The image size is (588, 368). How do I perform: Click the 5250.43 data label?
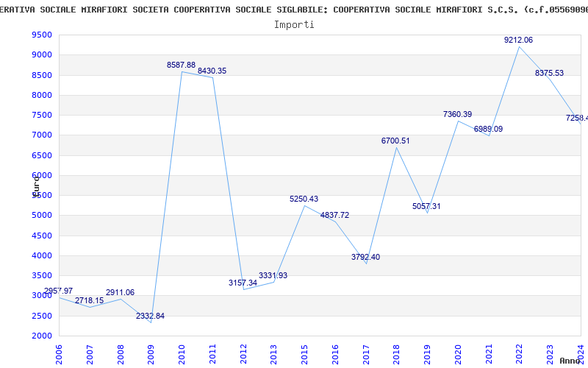(304, 199)
